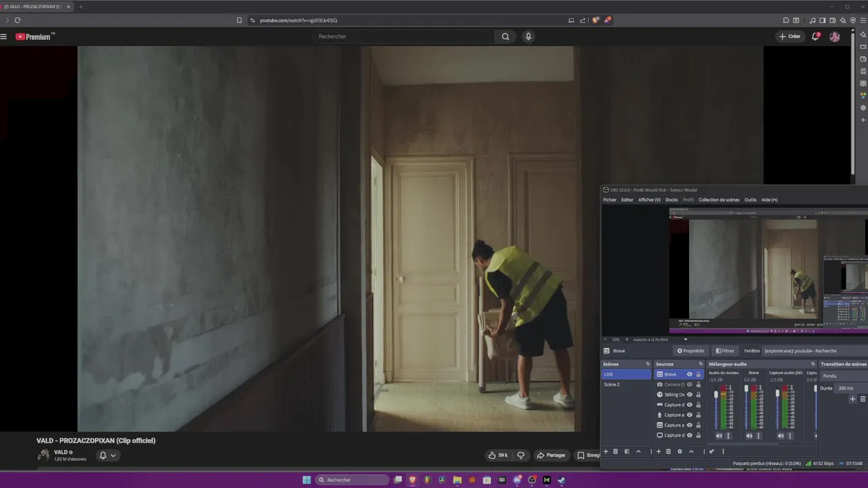Open Brave Shields lion icon
This screenshot has height=488, width=868.
596,20
